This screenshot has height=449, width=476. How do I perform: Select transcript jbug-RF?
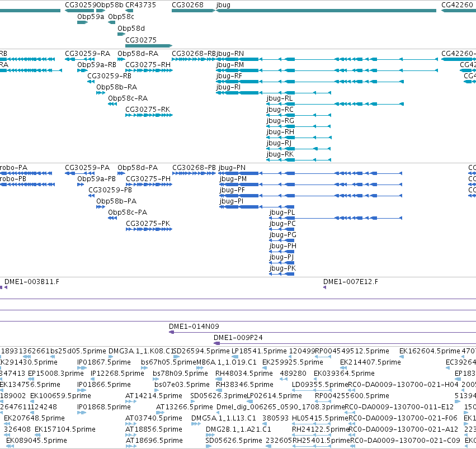click(x=310, y=82)
